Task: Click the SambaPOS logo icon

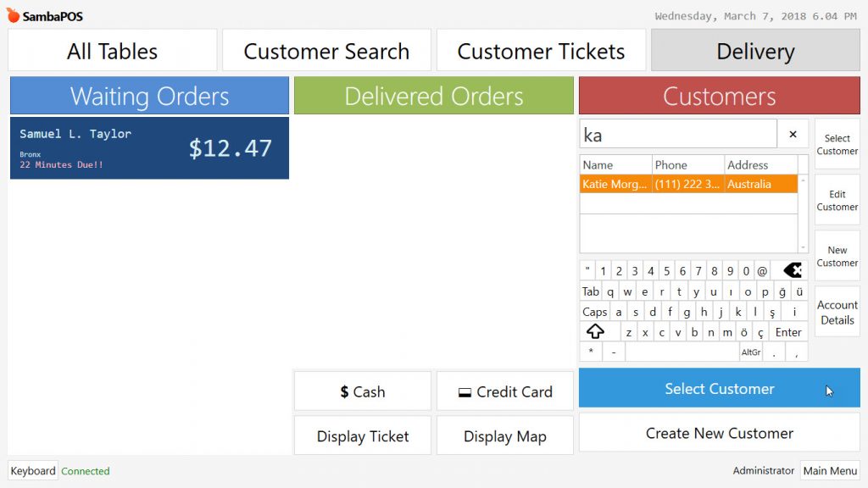Action: click(14, 15)
